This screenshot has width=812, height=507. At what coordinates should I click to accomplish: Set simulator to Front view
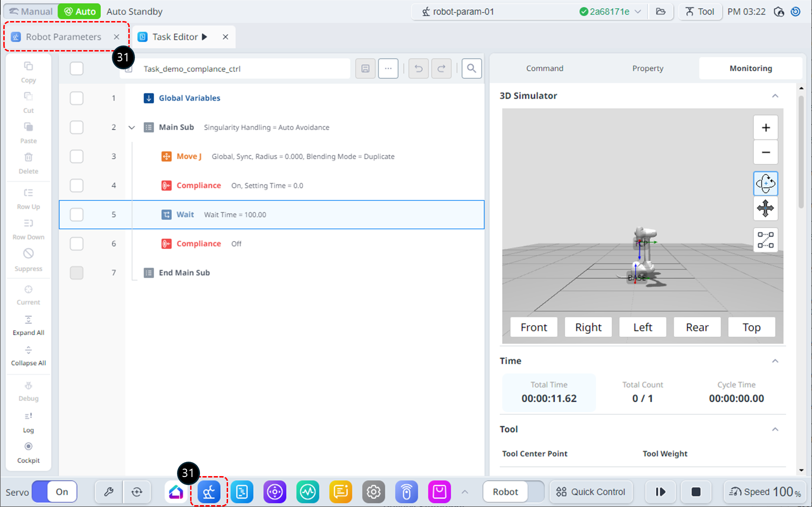point(533,327)
